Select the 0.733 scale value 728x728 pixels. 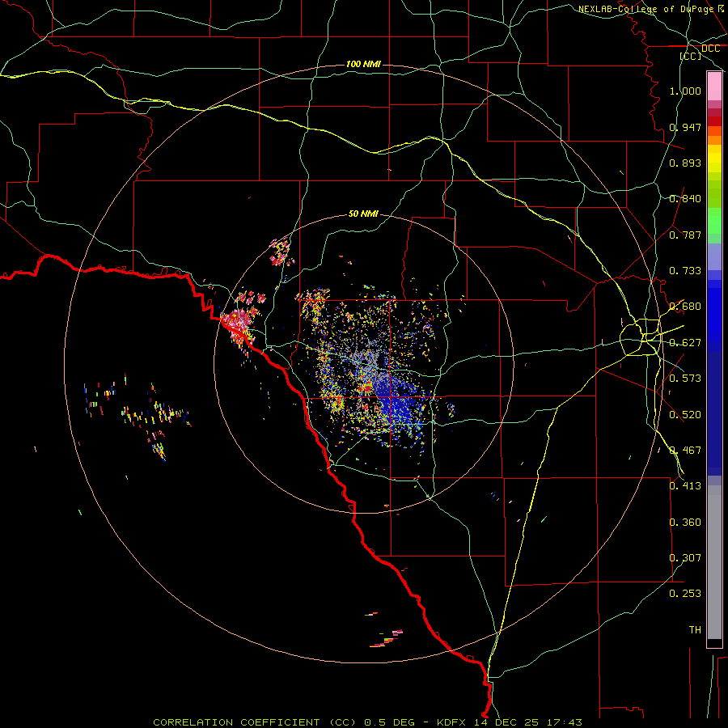(x=685, y=271)
